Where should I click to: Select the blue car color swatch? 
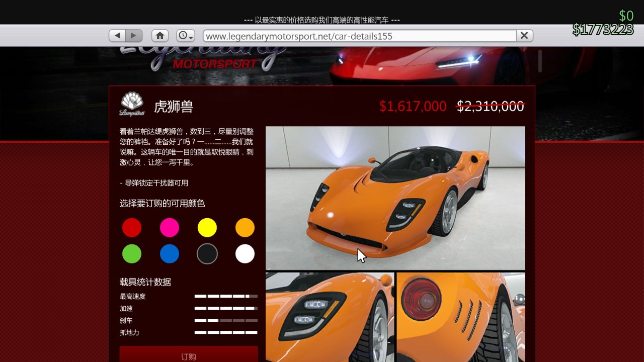tap(170, 254)
